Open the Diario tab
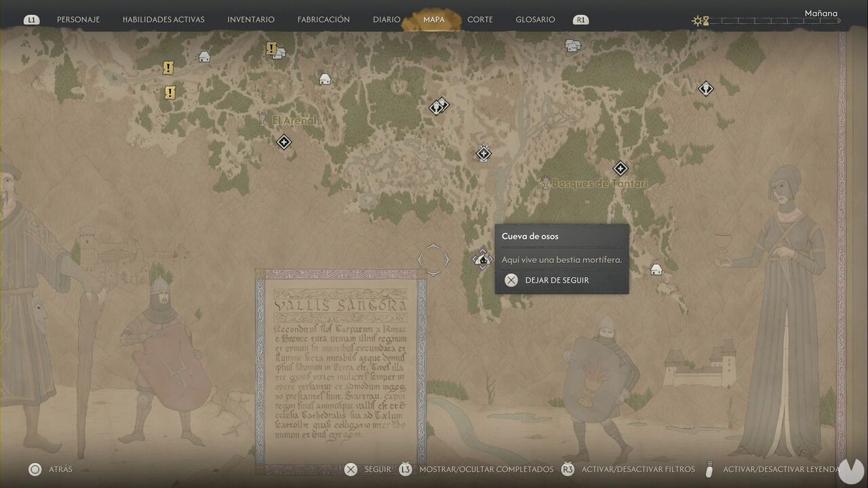 [387, 20]
